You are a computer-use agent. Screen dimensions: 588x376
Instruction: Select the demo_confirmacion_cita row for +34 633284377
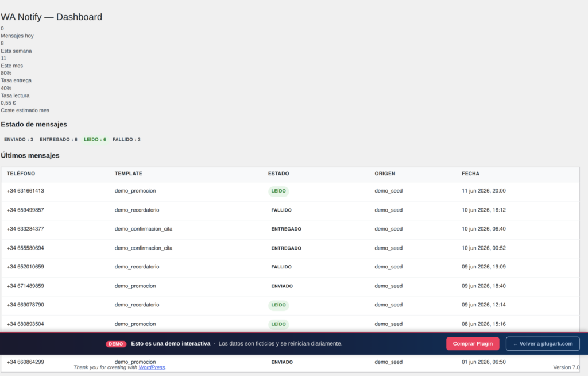(x=290, y=229)
